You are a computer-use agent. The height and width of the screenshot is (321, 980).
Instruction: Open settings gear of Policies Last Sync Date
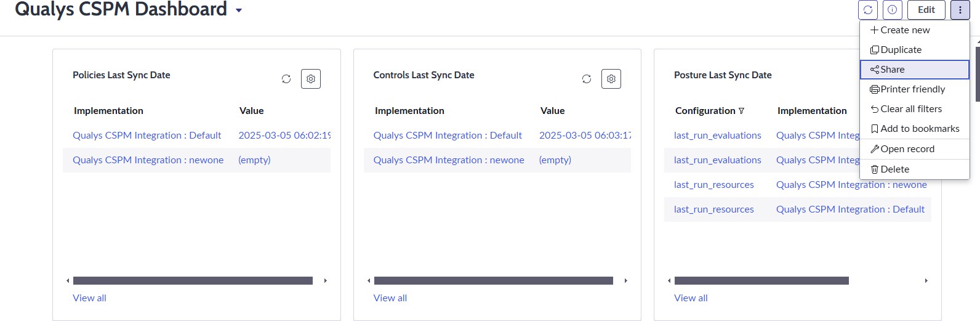pos(311,79)
